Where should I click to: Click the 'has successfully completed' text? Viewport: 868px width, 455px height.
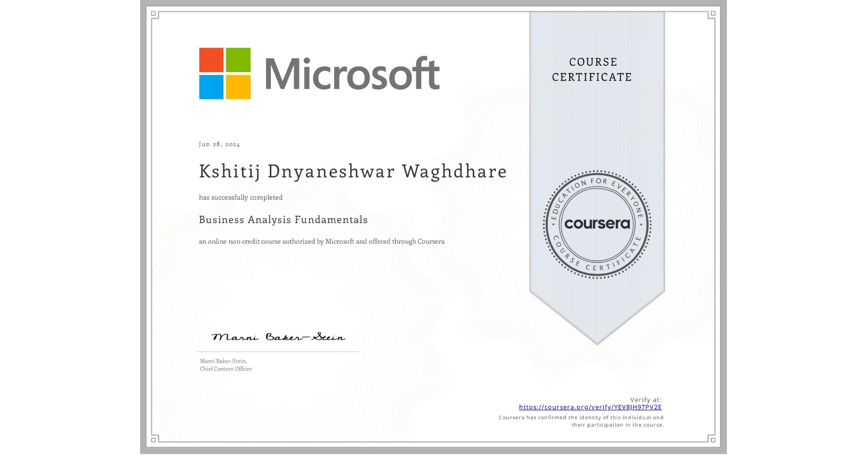tap(241, 197)
